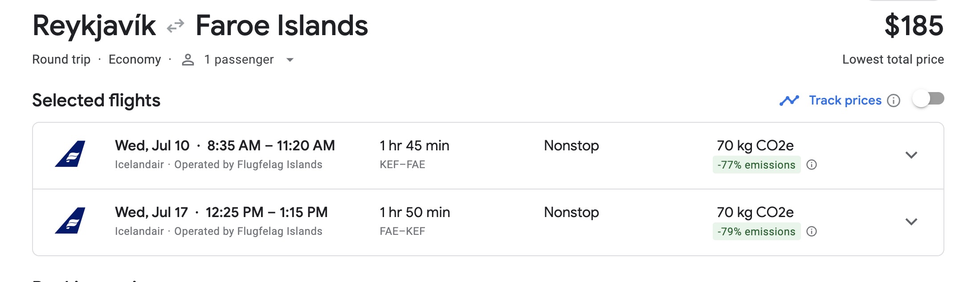Click the KEF–FAE route text
Screen dimensions: 980x282
point(402,165)
